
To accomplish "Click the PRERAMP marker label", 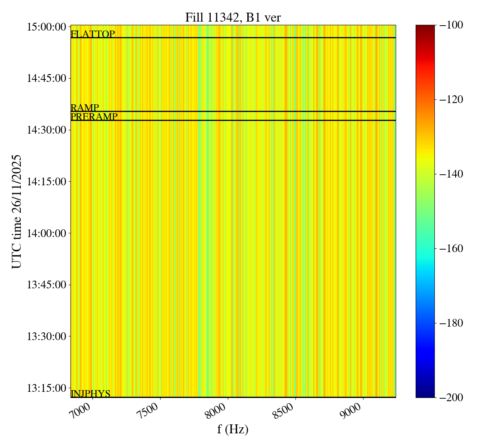I will tap(94, 117).
